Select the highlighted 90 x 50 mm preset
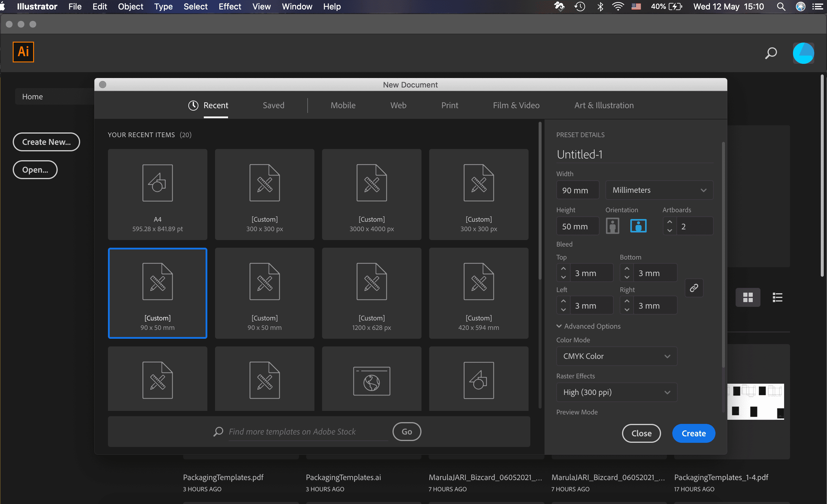Viewport: 827px width, 504px height. coord(157,293)
